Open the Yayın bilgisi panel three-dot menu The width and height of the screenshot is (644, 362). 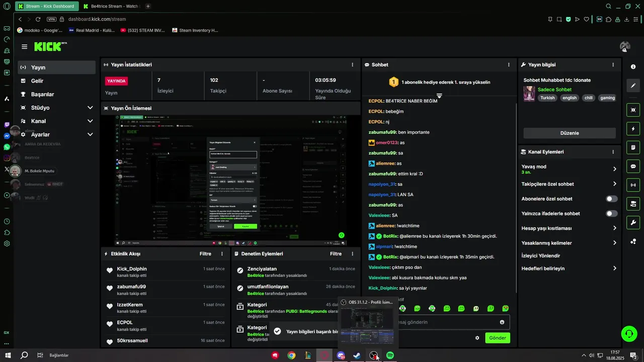coord(613,64)
